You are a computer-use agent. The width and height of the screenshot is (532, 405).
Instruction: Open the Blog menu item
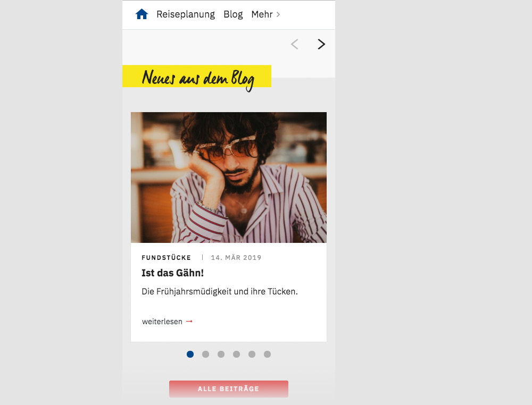click(x=233, y=14)
